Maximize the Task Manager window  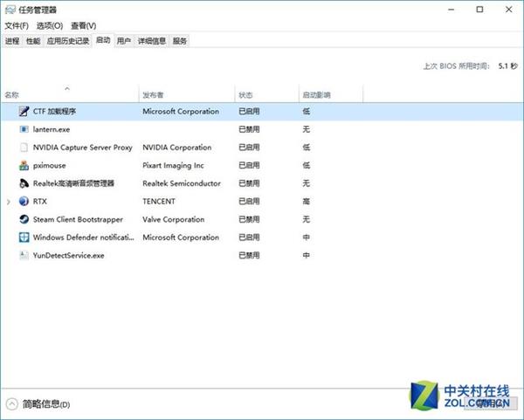point(479,10)
